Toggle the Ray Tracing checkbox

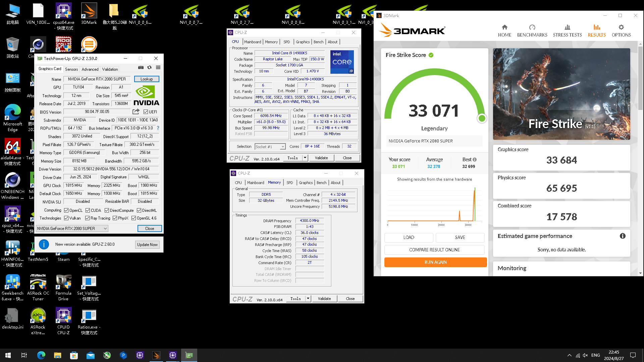click(x=87, y=218)
